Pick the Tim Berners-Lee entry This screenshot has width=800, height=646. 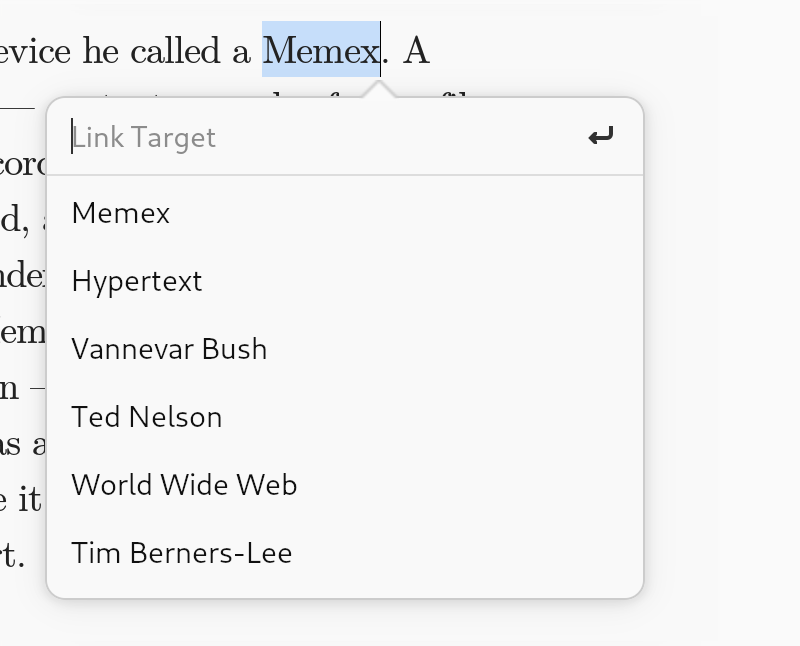[x=182, y=553]
